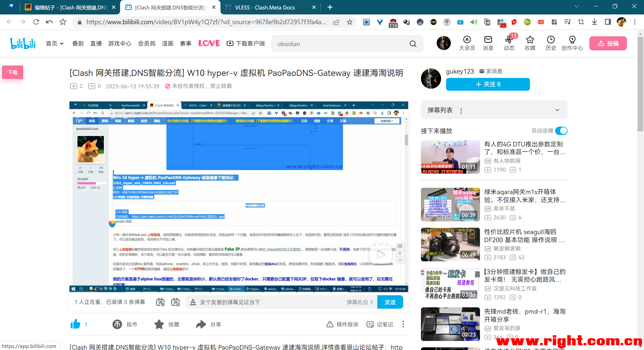Click the 关注 8 follow button
Viewport: 644px width, 350px height.
pyautogui.click(x=488, y=84)
